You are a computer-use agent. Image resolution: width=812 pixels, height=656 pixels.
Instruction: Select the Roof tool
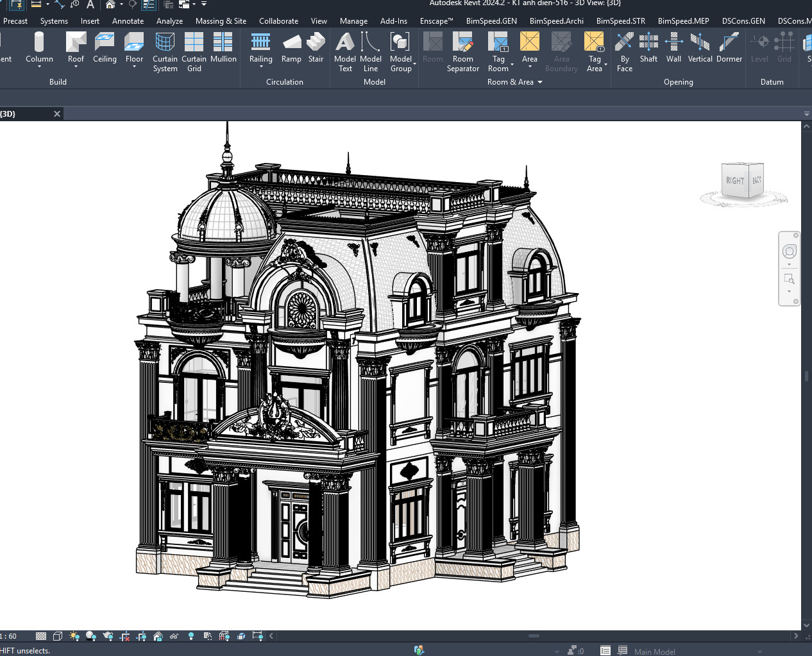pyautogui.click(x=76, y=49)
